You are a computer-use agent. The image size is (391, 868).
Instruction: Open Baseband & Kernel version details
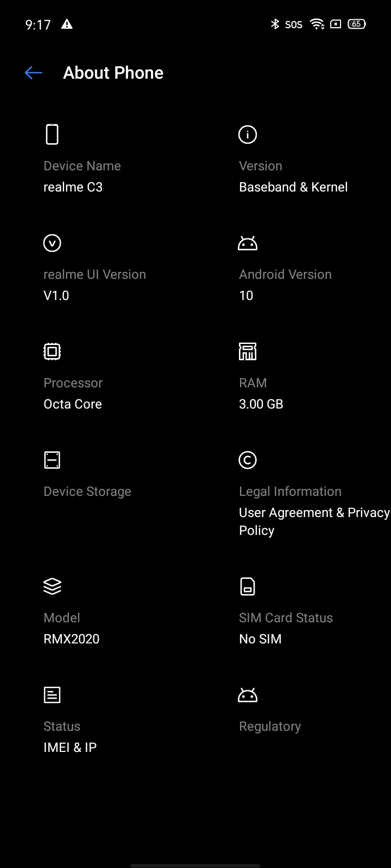pyautogui.click(x=293, y=187)
